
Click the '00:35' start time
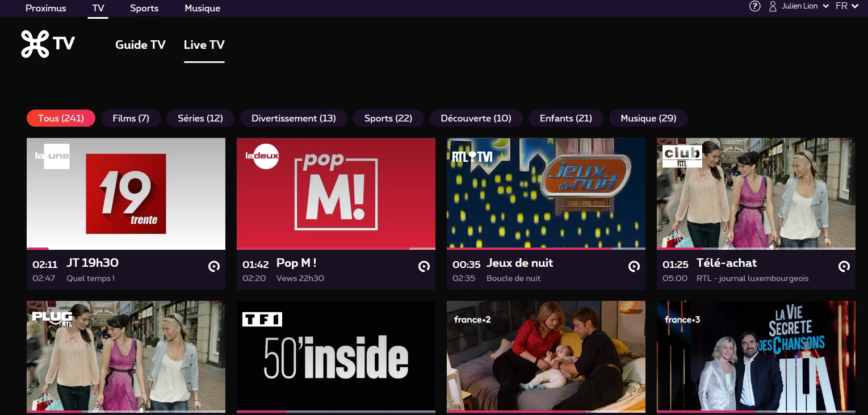click(467, 265)
